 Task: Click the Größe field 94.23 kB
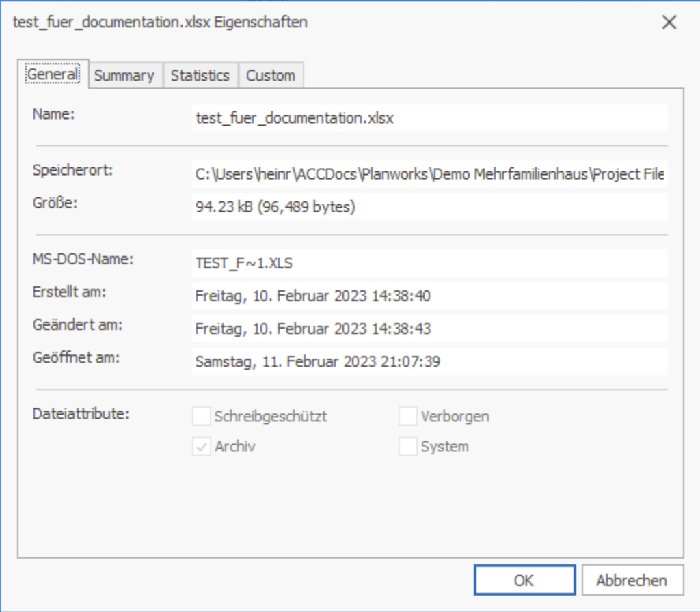tap(429, 206)
